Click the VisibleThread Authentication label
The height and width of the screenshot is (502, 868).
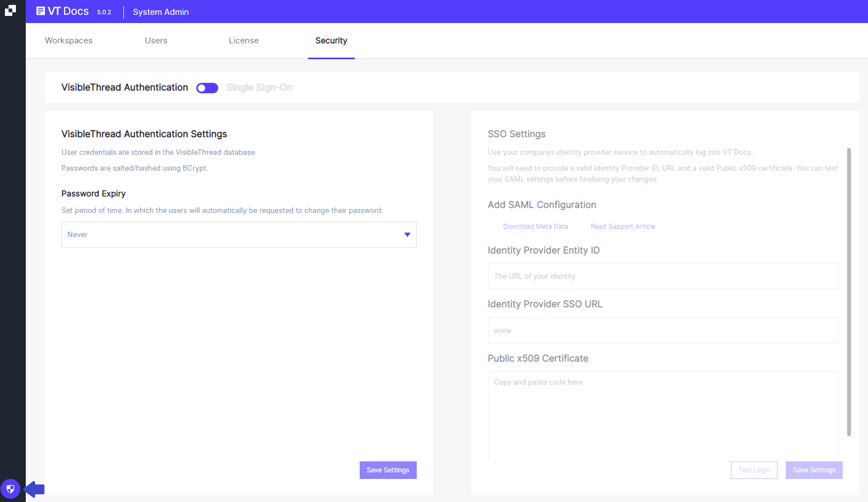pyautogui.click(x=124, y=88)
